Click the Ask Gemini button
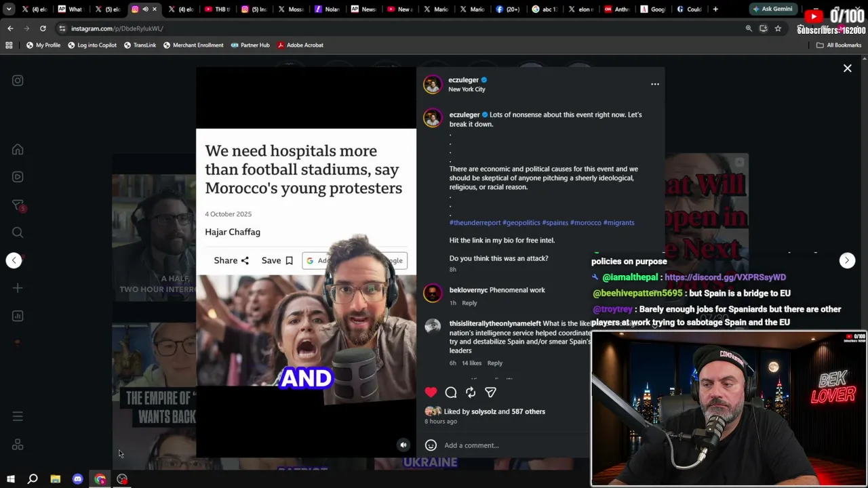 [772, 9]
